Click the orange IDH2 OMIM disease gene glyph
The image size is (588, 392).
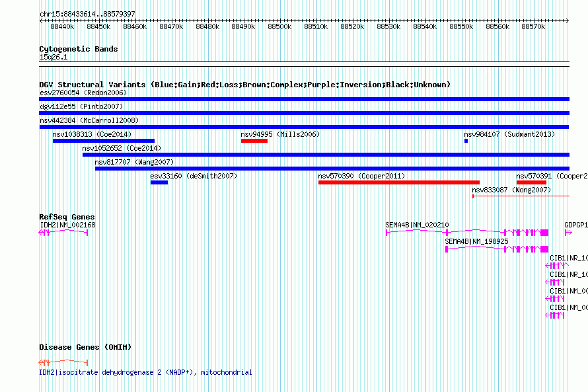point(63,362)
